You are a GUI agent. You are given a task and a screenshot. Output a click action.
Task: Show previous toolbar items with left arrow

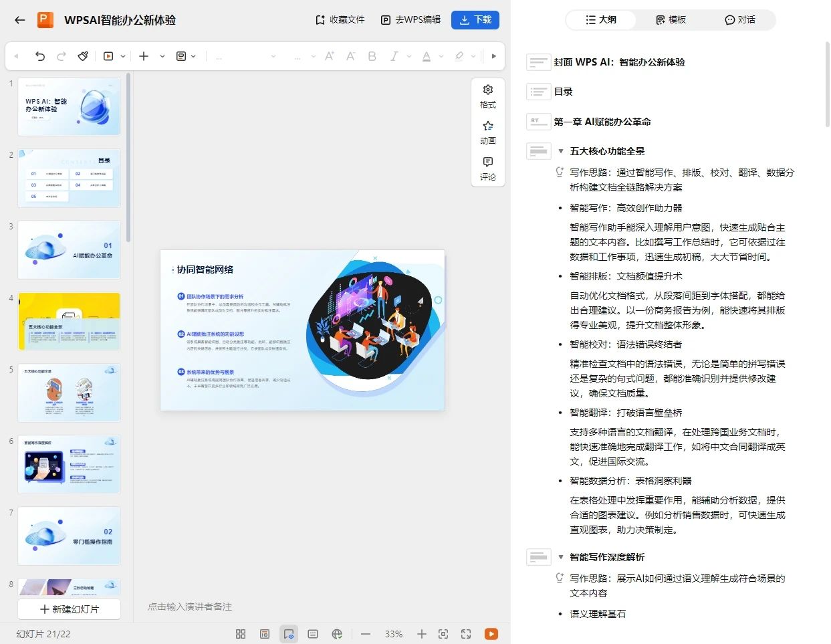16,56
